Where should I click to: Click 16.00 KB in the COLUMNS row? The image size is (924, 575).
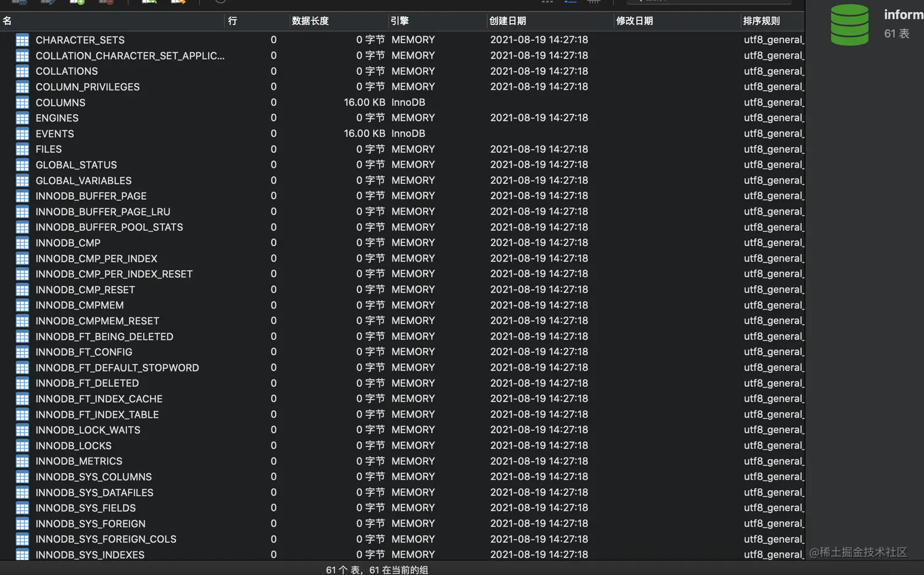(x=364, y=103)
